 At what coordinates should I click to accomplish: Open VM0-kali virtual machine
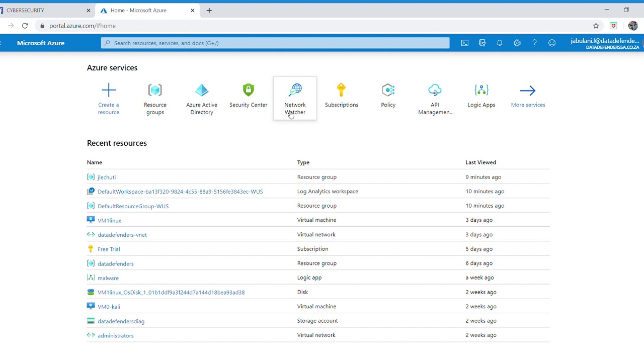109,307
